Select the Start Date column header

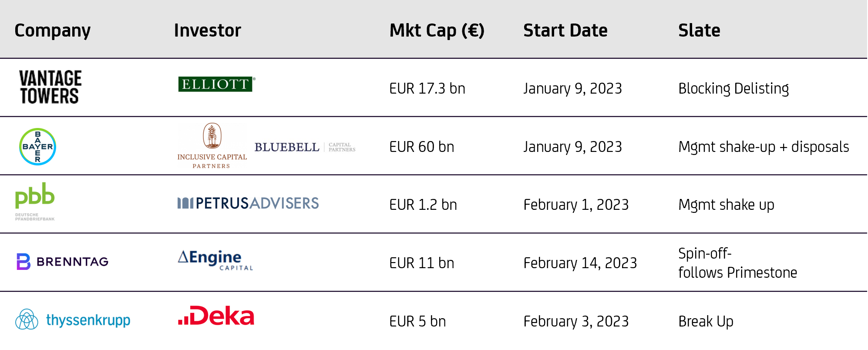pos(565,30)
